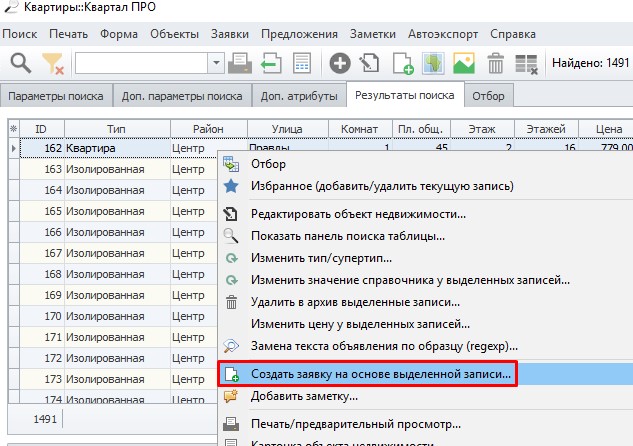
Task: Open the Заметки menu
Action: 373,34
